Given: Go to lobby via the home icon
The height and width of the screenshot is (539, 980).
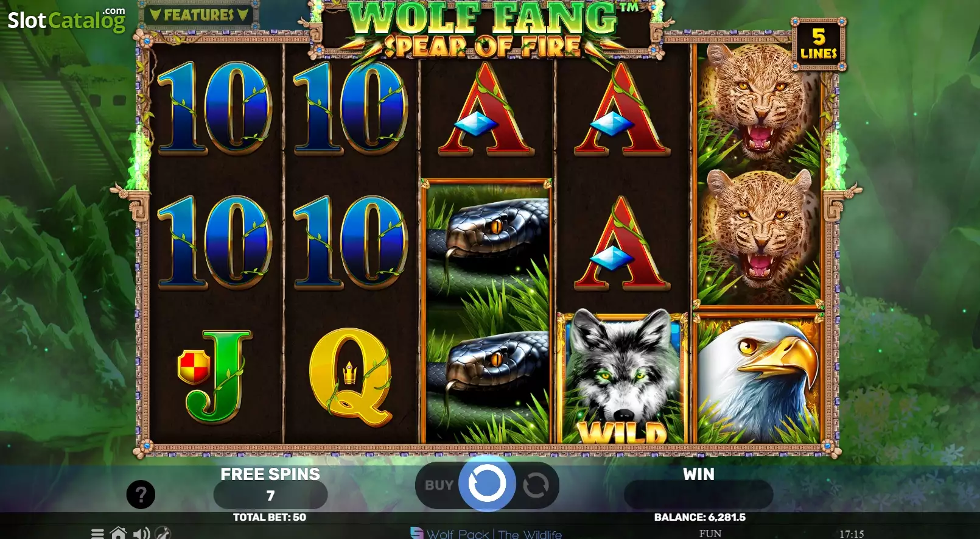Looking at the screenshot, I should [x=118, y=534].
